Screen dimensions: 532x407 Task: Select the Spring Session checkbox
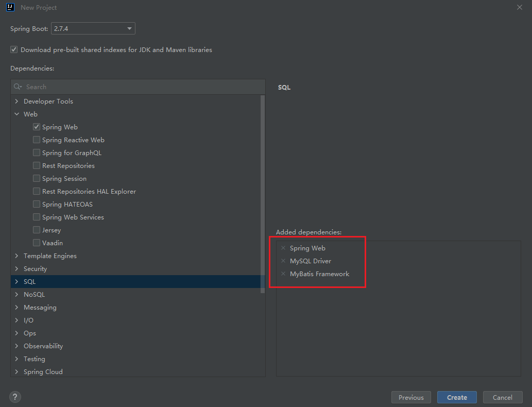tap(36, 179)
